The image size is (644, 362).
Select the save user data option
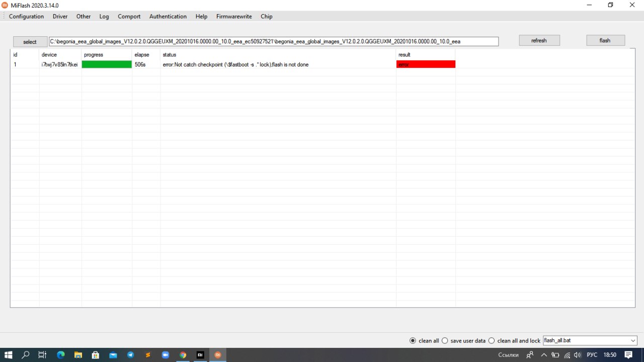point(463,341)
